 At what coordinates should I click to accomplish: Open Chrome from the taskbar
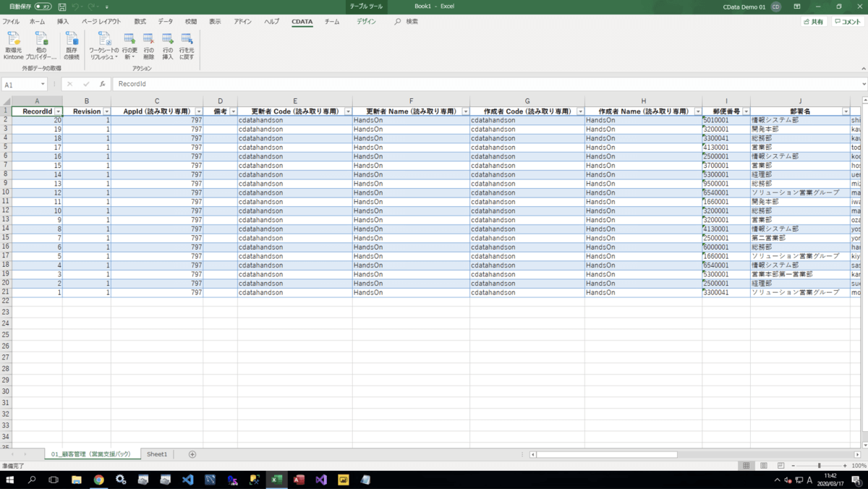coord(98,480)
